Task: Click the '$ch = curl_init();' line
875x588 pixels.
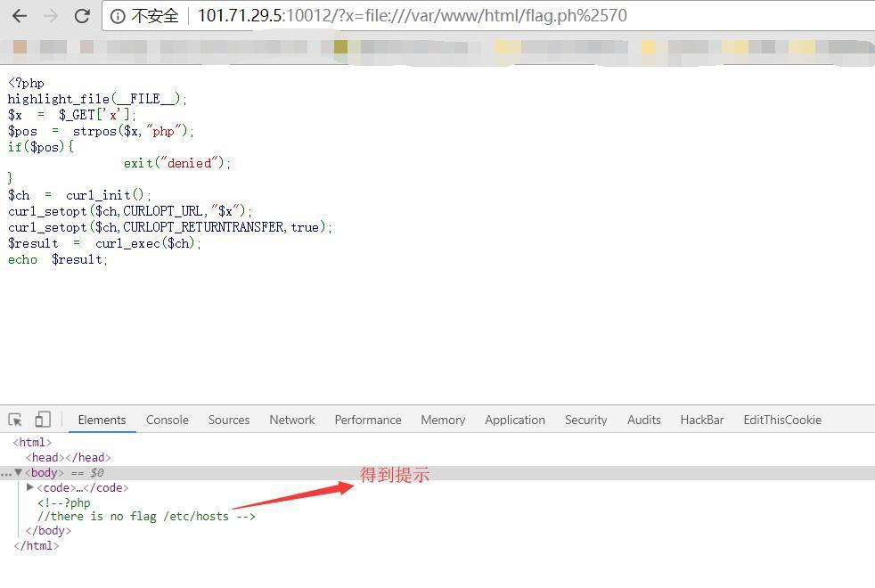Action: [79, 195]
